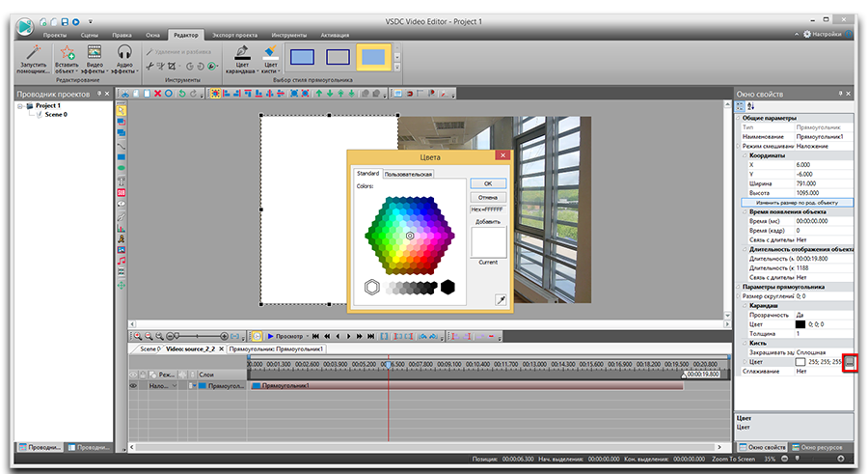868x474 pixels.
Task: Switch to Инструменты ribbon tab
Action: (x=289, y=35)
